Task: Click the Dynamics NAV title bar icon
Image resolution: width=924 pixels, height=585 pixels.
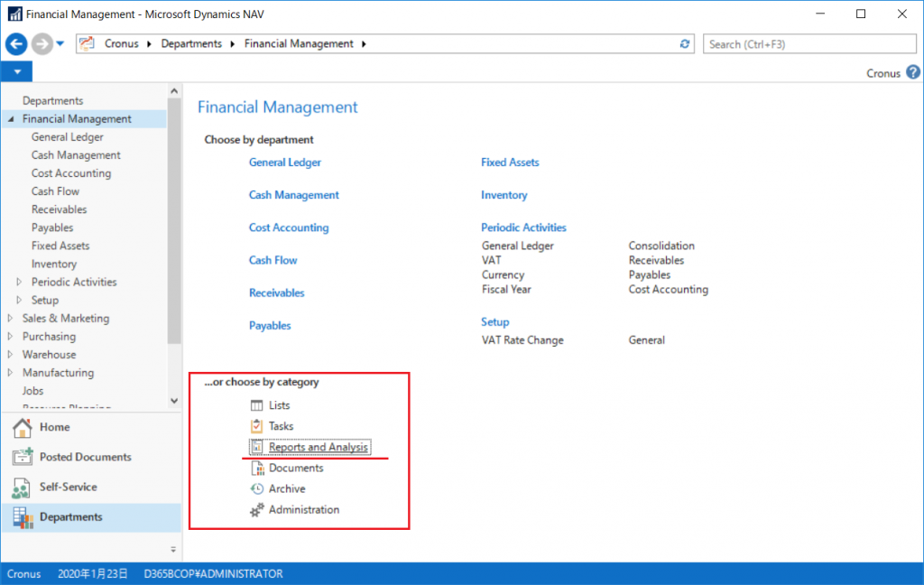Action: 14,14
